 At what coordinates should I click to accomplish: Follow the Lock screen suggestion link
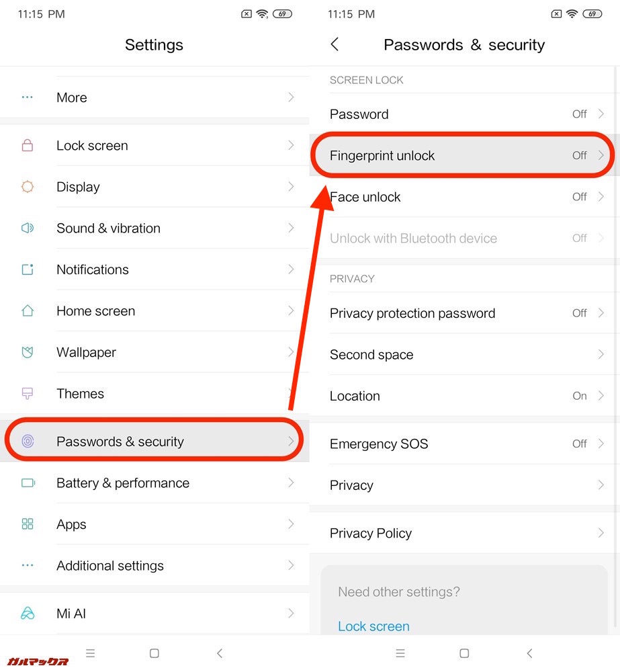pos(373,626)
